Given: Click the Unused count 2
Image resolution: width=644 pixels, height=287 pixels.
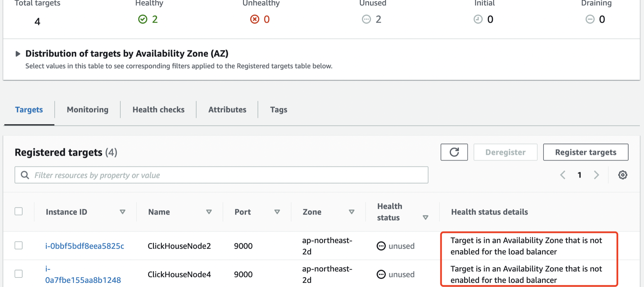Looking at the screenshot, I should click(x=379, y=19).
